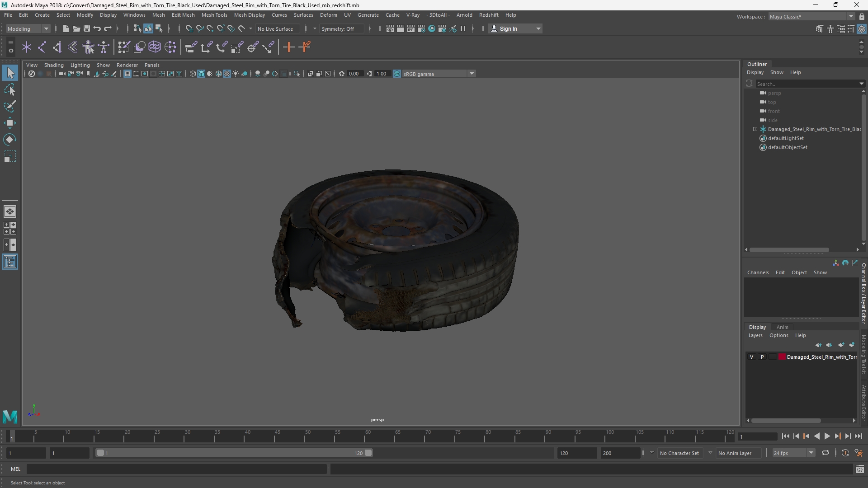The width and height of the screenshot is (868, 488).
Task: Open the viewport Renderer menu
Action: coord(127,65)
